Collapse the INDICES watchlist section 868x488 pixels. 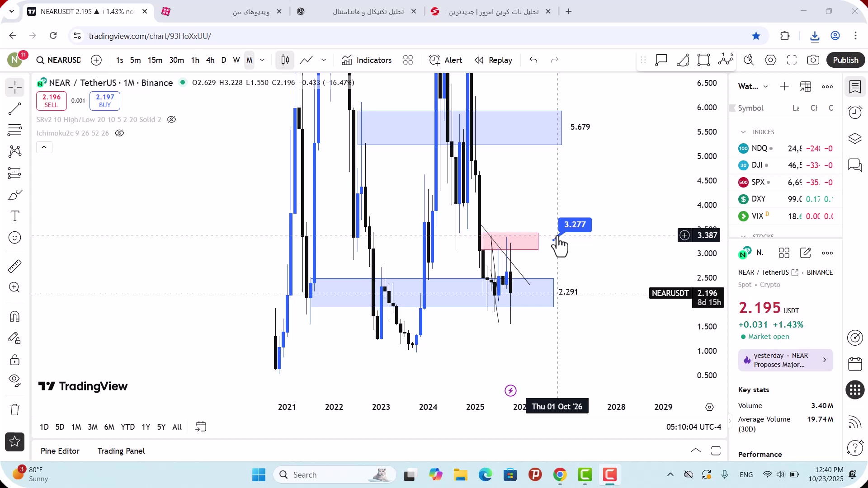(x=743, y=132)
